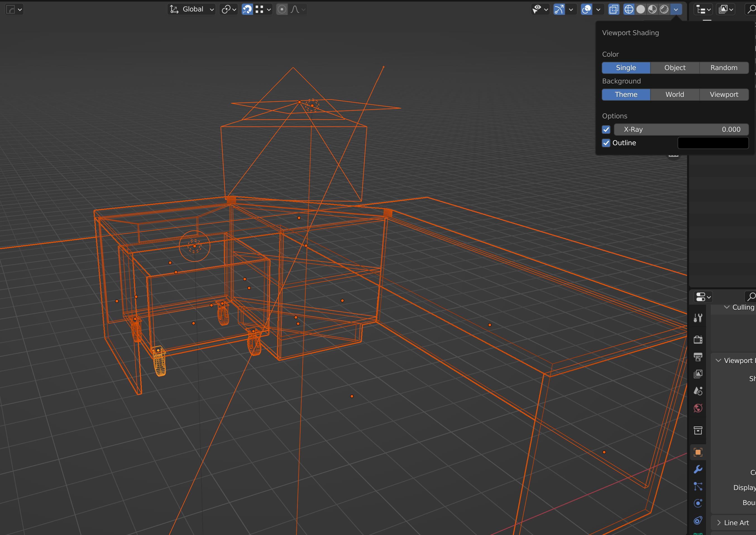
Task: Open the World properties tab
Action: coord(698,408)
